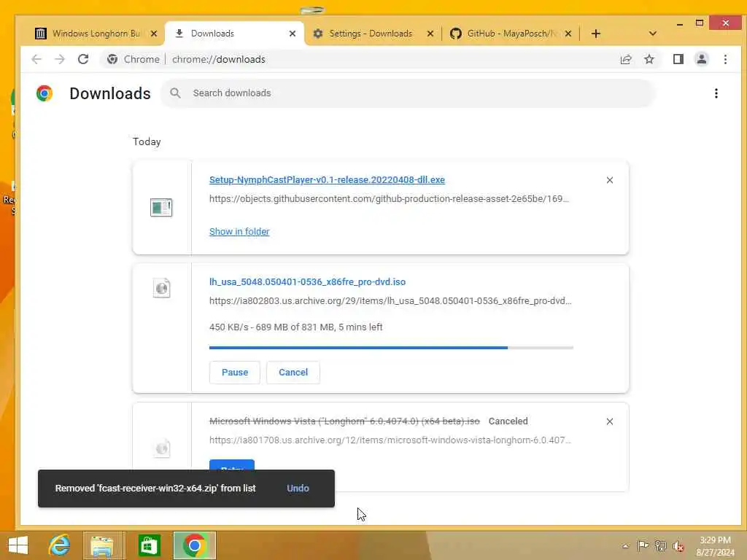Click the canceled Longhorn iso file icon

(x=162, y=448)
